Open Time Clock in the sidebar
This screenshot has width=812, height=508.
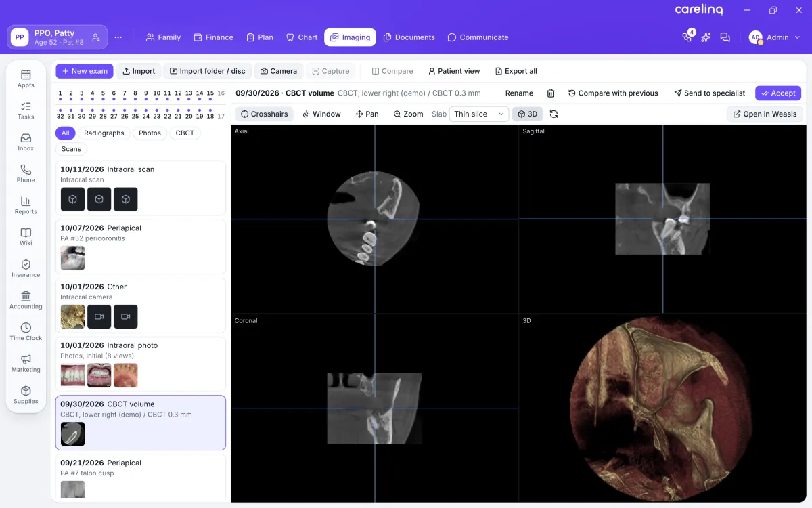click(x=26, y=332)
